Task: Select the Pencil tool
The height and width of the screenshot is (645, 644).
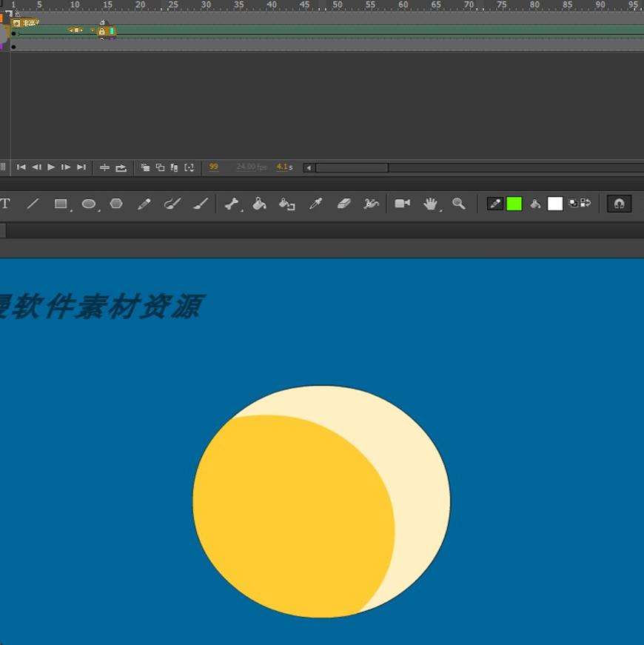Action: pyautogui.click(x=144, y=204)
